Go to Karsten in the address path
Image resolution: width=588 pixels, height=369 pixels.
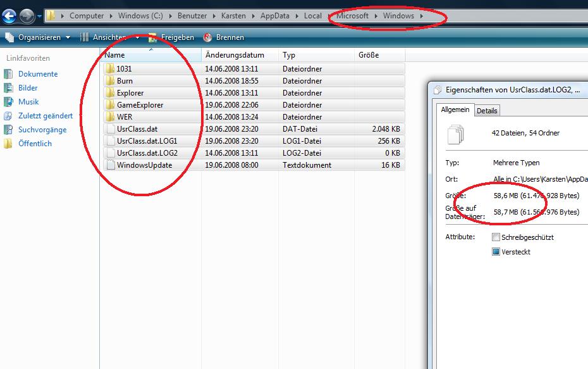coord(233,16)
